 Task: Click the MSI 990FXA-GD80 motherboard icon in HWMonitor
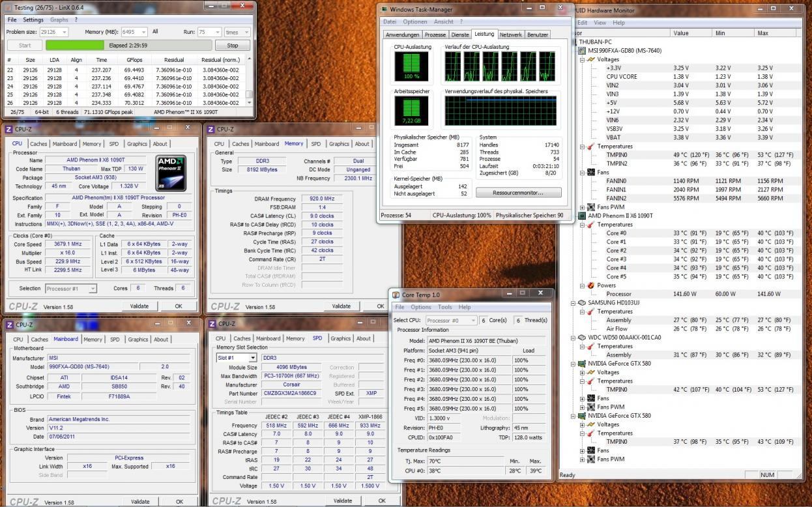[583, 50]
